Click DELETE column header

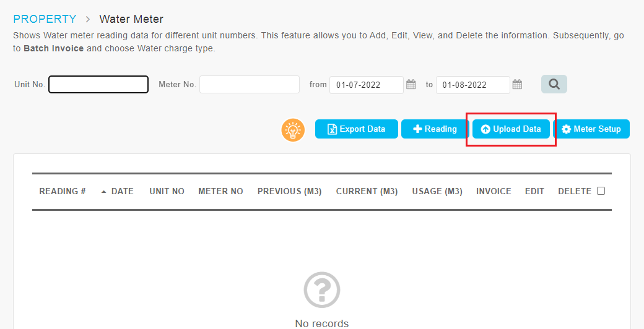(x=575, y=191)
